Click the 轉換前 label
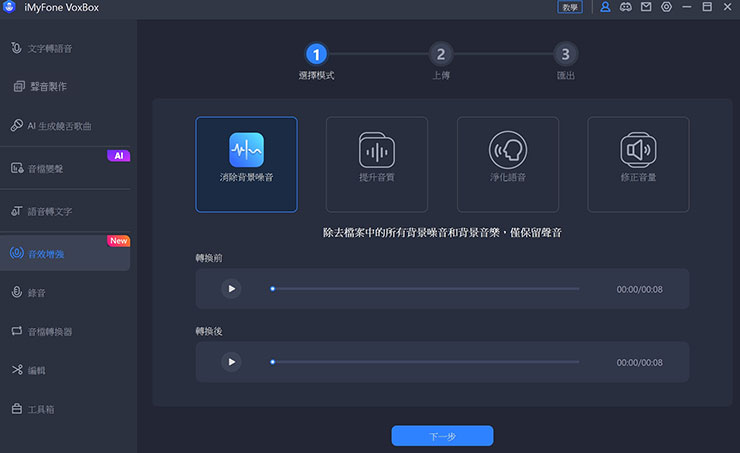Viewport: 740px width, 453px height. pyautogui.click(x=209, y=258)
